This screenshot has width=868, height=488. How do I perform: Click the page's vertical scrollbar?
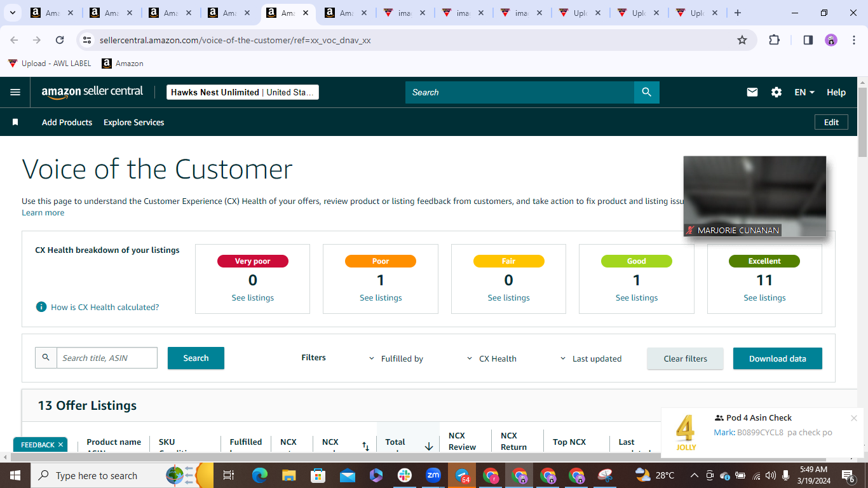(862, 122)
